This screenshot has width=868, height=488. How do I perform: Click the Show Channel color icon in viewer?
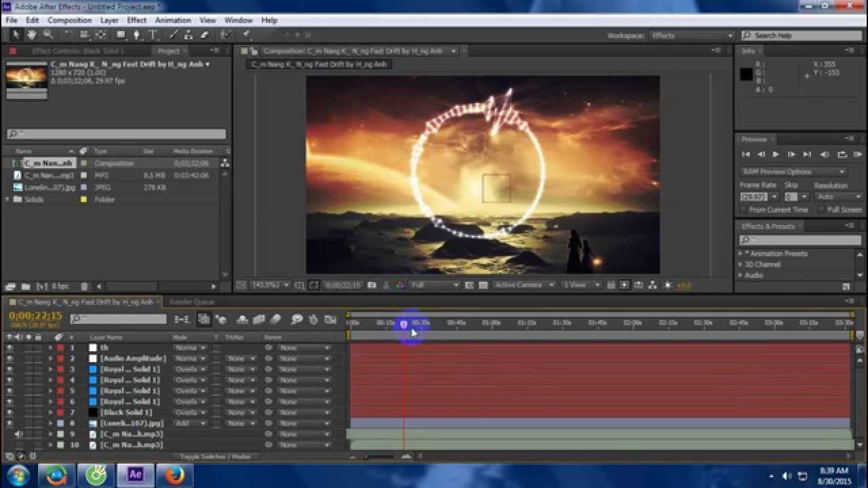[400, 285]
